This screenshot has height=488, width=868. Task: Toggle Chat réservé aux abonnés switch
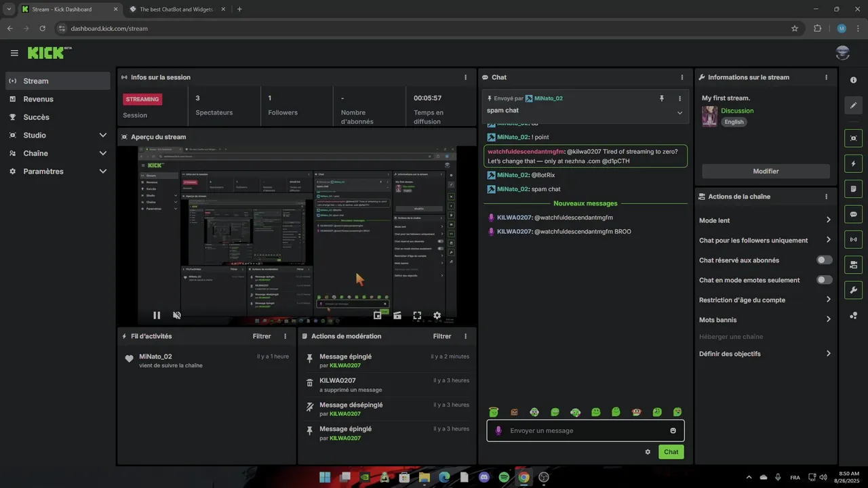tap(824, 260)
